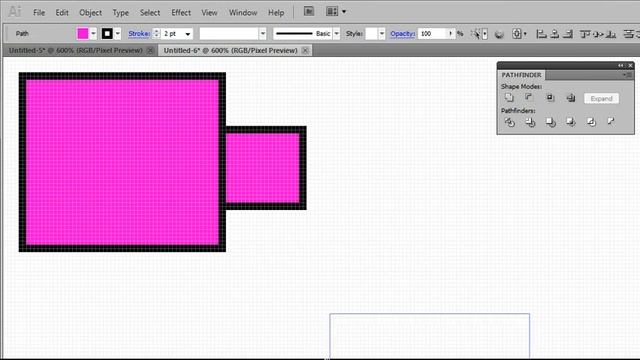
Task: Click Vertical Align Bottom icon
Action: pyautogui.click(x=611, y=34)
